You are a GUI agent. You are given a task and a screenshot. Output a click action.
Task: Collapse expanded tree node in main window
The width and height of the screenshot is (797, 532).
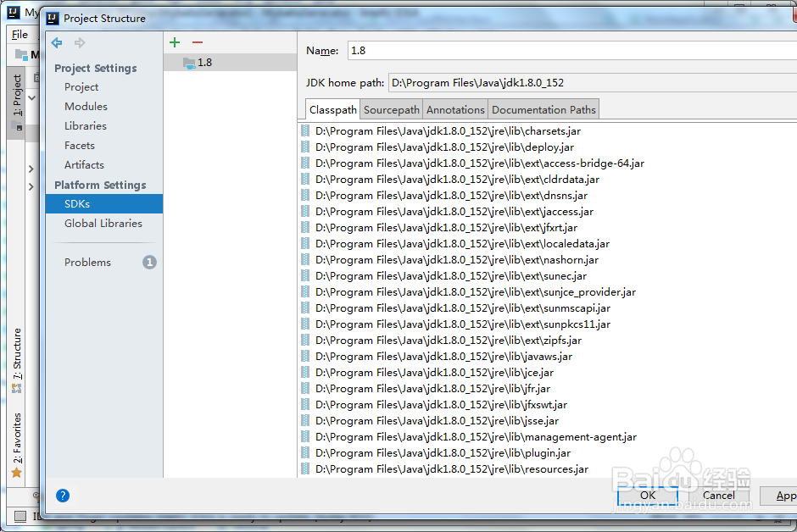coord(31,97)
